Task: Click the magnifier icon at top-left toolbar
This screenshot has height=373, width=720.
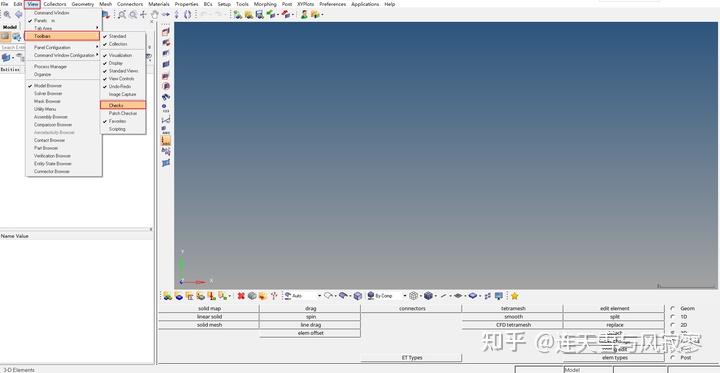Action: coord(7,14)
